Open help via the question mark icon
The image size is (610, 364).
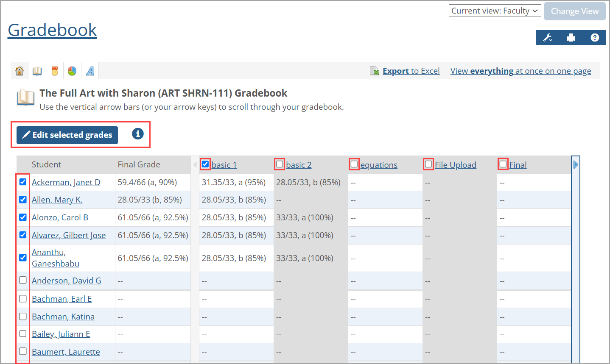[x=595, y=37]
